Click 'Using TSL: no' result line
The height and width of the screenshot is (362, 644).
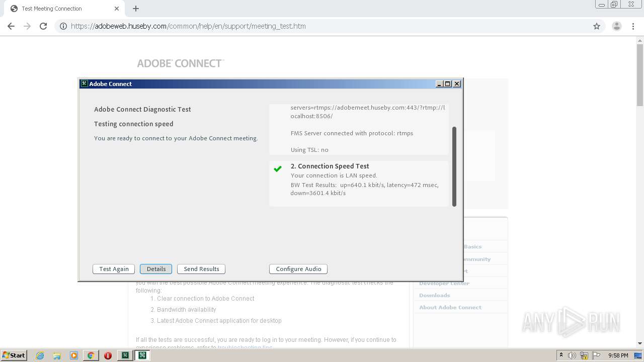pyautogui.click(x=309, y=150)
